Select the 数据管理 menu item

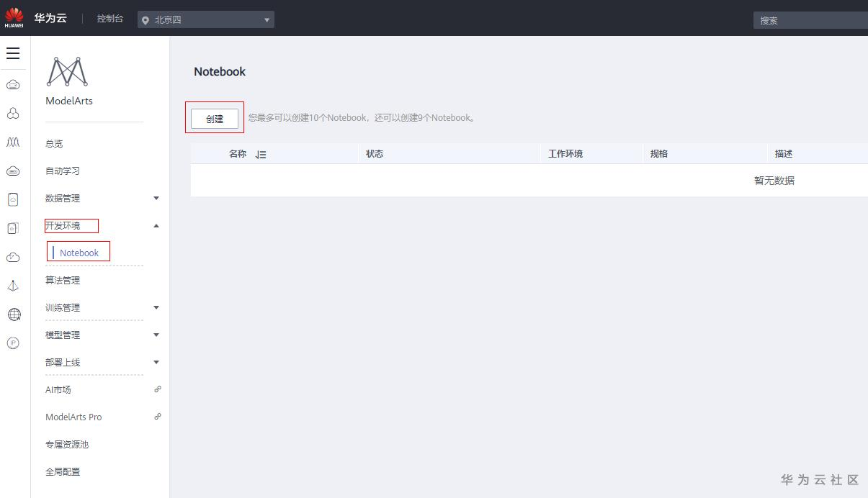(63, 198)
